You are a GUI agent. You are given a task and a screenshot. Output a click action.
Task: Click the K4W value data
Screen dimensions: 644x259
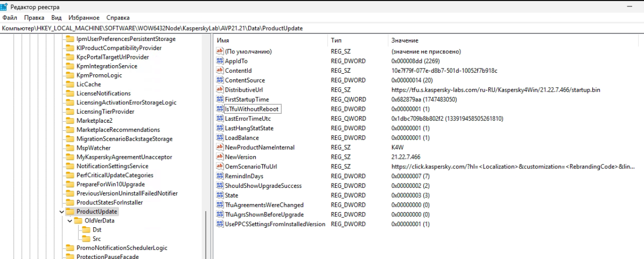(x=397, y=148)
